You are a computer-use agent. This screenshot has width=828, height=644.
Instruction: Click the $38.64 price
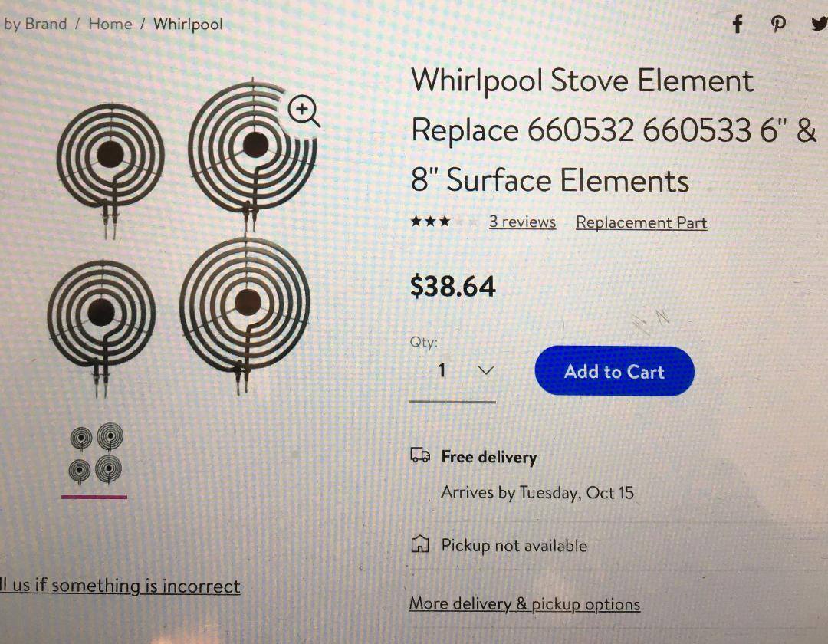pyautogui.click(x=453, y=287)
